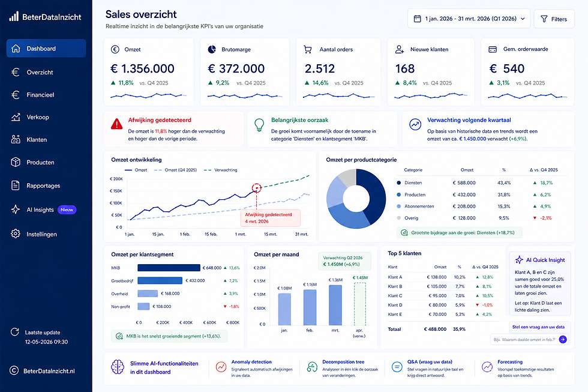
Task: Open the date range dropdown Q1 2026
Action: (469, 19)
